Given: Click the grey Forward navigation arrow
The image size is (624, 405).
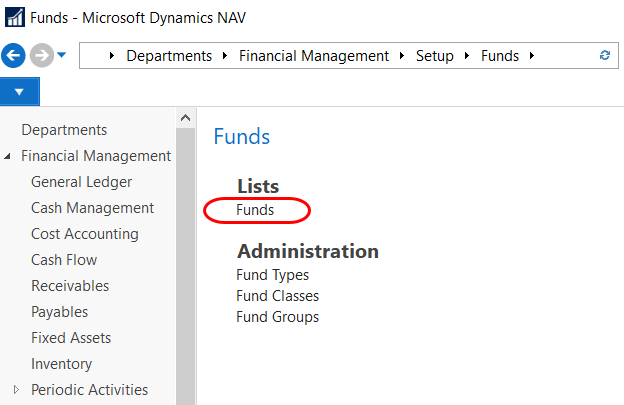Looking at the screenshot, I should coord(41,55).
